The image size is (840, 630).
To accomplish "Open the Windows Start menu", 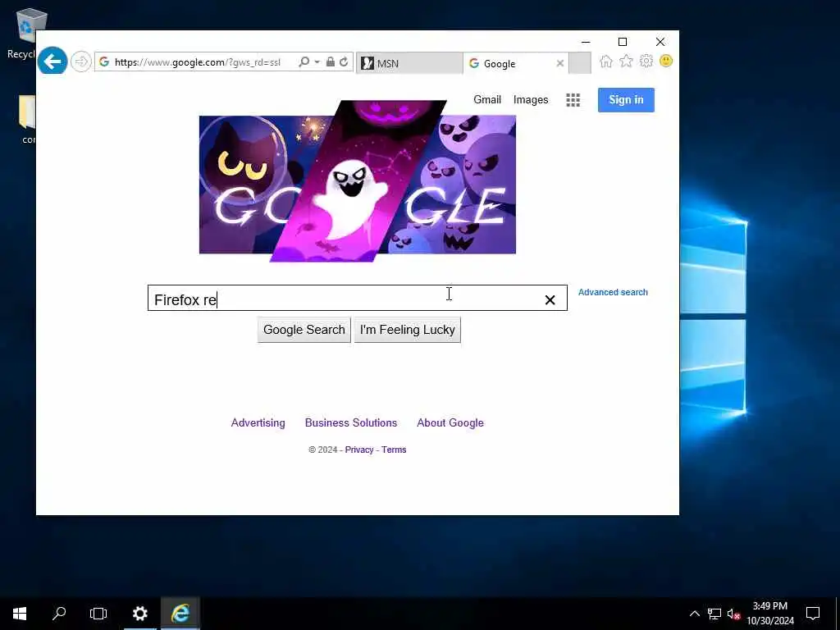I will click(x=20, y=614).
